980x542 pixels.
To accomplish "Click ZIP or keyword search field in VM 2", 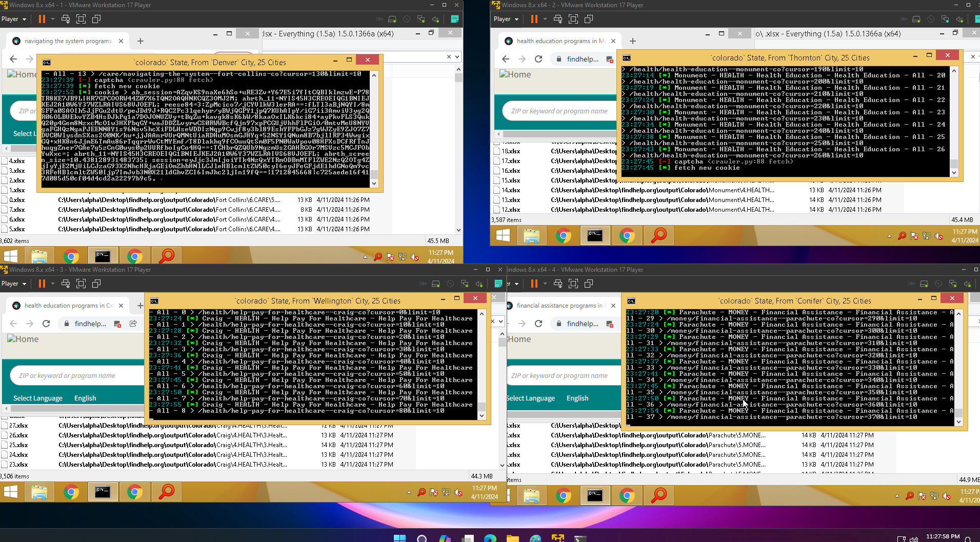I will pyautogui.click(x=559, y=111).
